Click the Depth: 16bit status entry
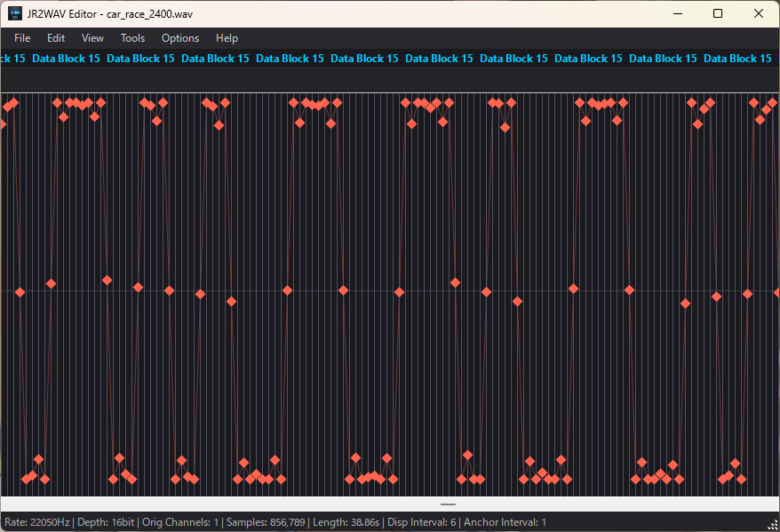 coord(106,522)
